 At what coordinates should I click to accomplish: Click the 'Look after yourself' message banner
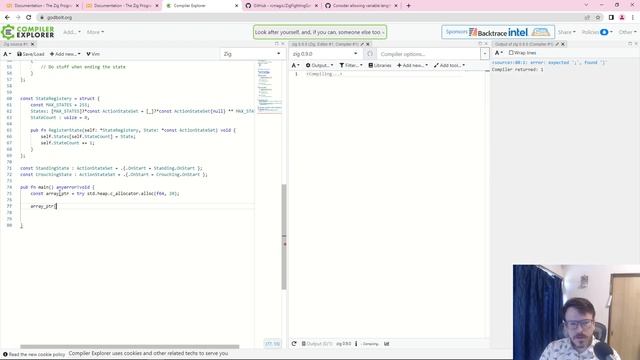pos(320,32)
